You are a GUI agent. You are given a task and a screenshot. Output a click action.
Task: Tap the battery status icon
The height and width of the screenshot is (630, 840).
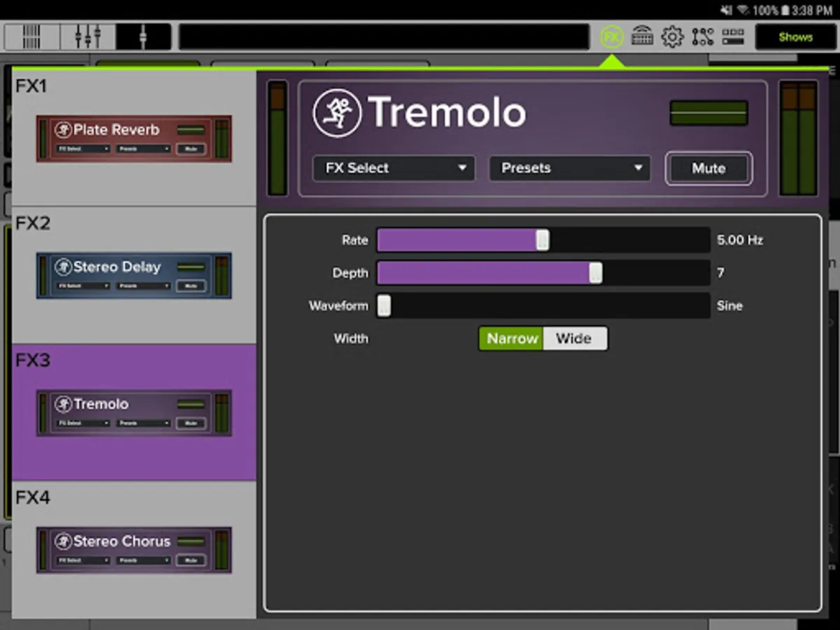point(785,10)
